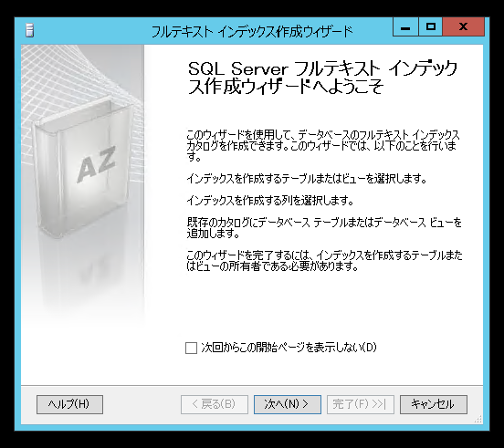504x448 pixels.
Task: Click the text 'インデックスを作成するテーブルまたはビューを選択します。'
Action: tap(307, 179)
